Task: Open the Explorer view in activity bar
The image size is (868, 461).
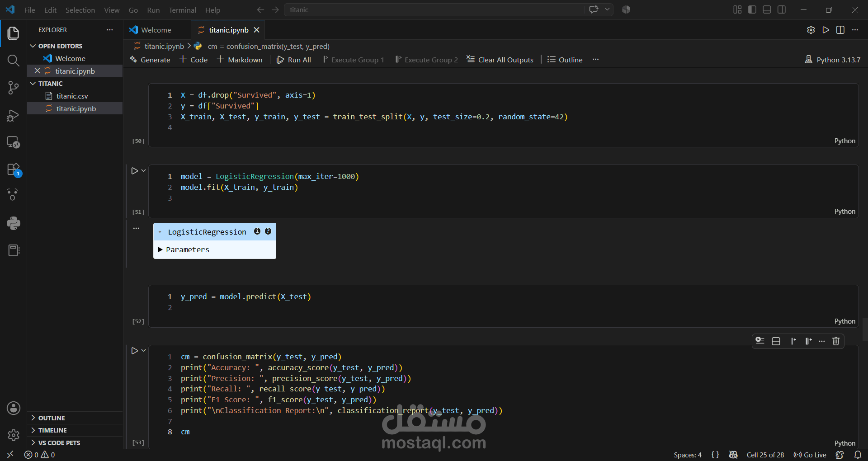Action: pos(14,33)
